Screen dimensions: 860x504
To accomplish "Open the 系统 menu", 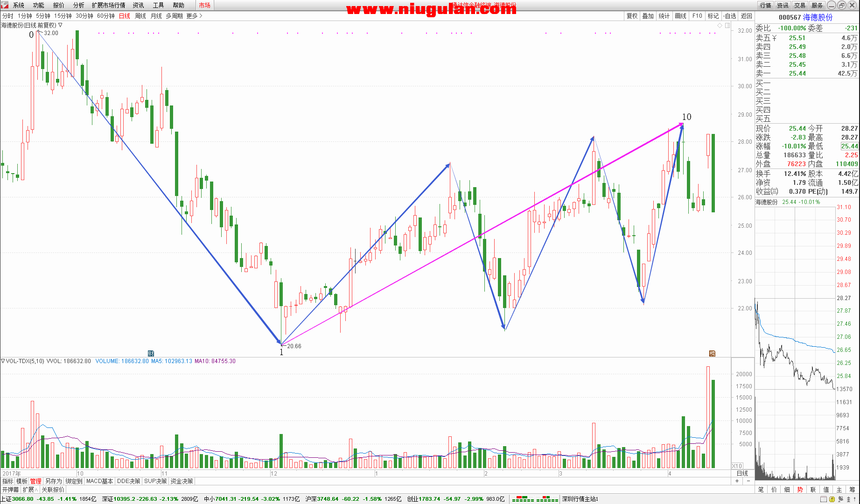I will click(x=19, y=5).
